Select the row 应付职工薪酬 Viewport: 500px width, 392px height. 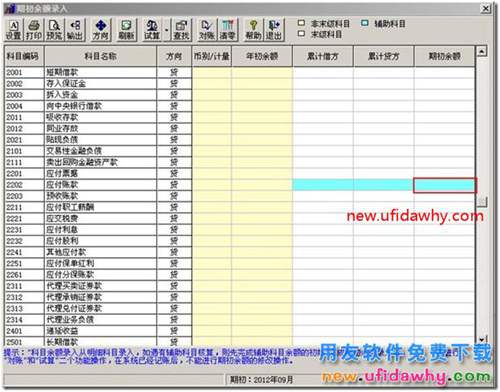coord(240,207)
